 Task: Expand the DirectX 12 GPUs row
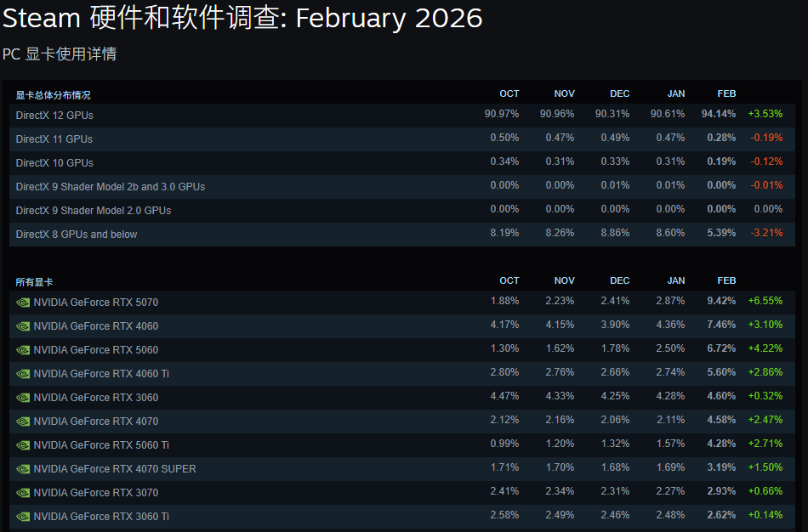pos(54,115)
